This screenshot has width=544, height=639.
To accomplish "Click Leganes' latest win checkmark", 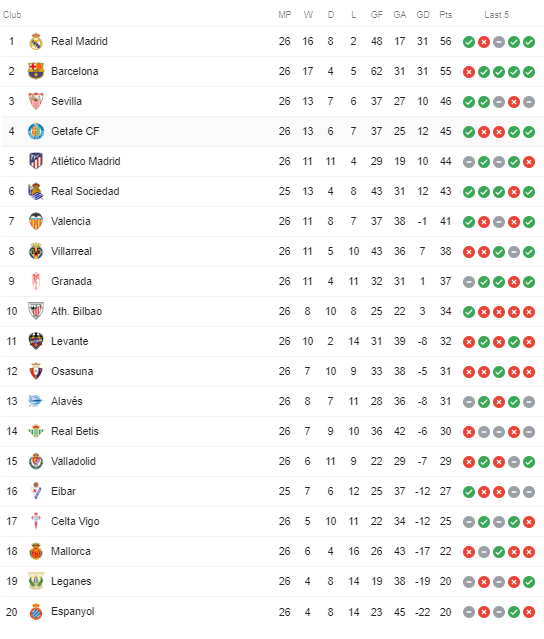I will [x=529, y=582].
